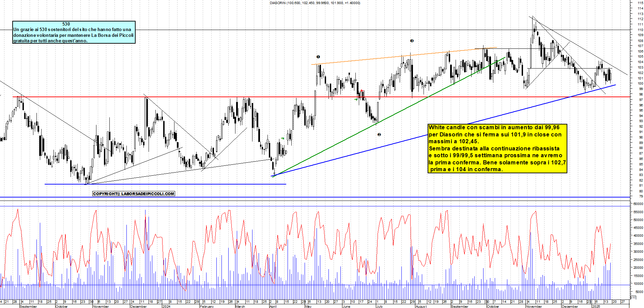Viewport: 644px width, 308px height.
Task: Click price axis label 85
Action: 641,164
